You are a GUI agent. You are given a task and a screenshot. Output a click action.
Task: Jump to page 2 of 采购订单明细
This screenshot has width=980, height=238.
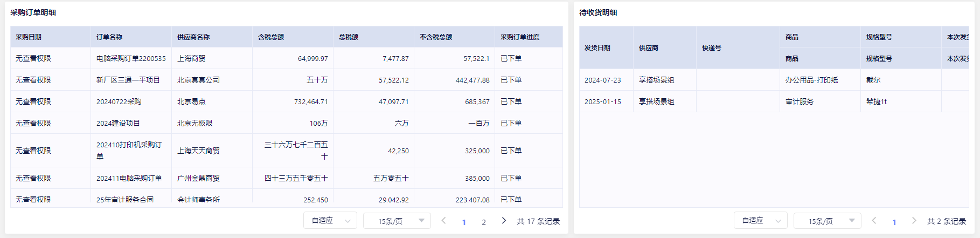click(484, 222)
